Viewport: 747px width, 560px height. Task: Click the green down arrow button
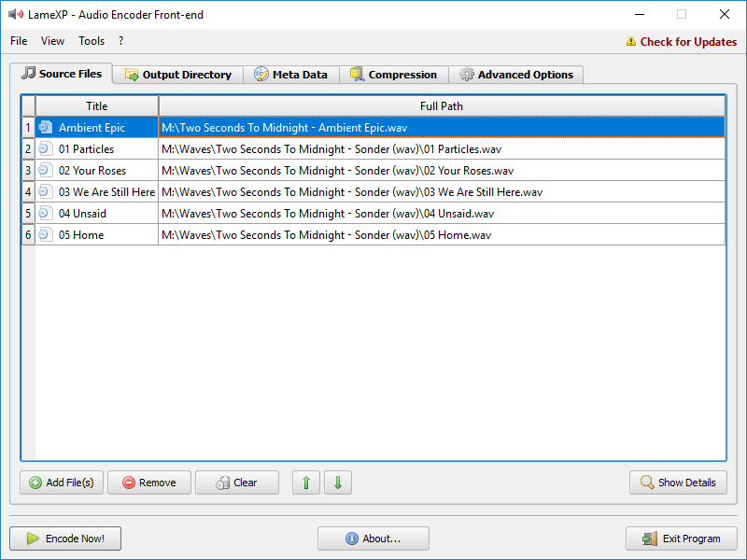click(x=338, y=483)
